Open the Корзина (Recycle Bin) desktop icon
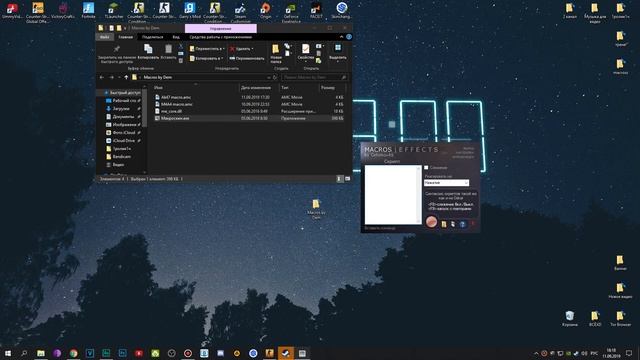 [x=570, y=318]
